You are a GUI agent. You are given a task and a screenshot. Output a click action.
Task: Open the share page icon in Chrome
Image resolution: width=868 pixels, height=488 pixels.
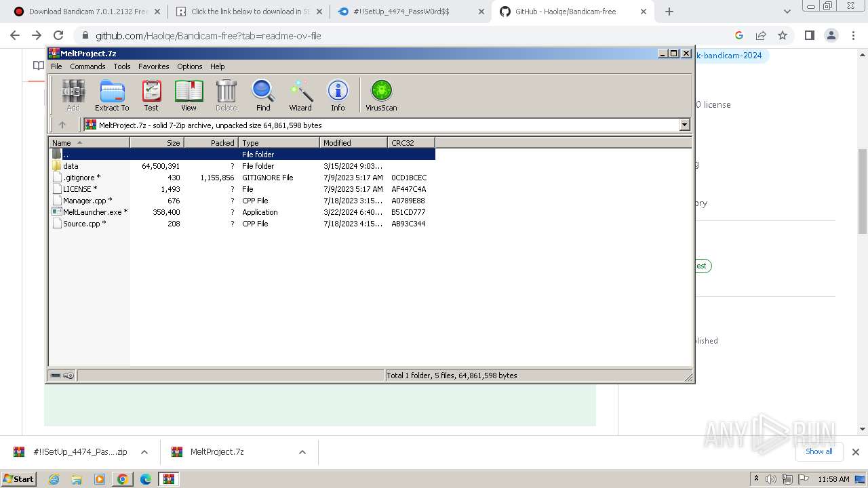(x=761, y=35)
